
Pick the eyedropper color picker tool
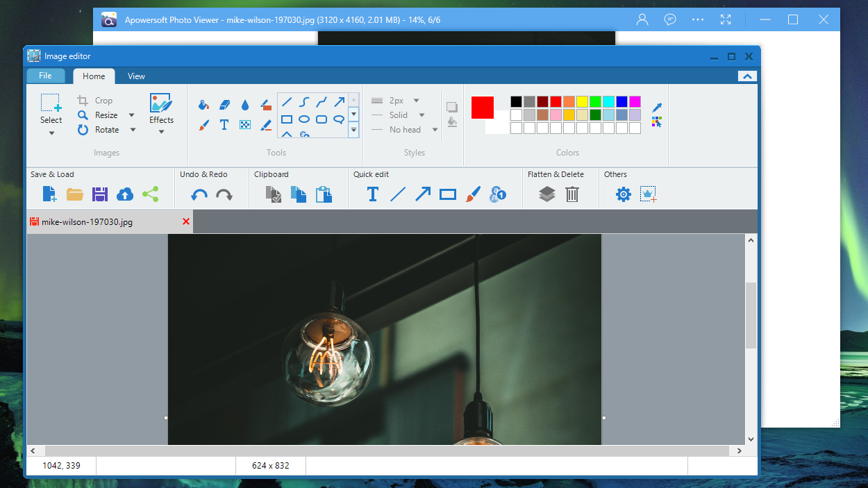pyautogui.click(x=657, y=108)
